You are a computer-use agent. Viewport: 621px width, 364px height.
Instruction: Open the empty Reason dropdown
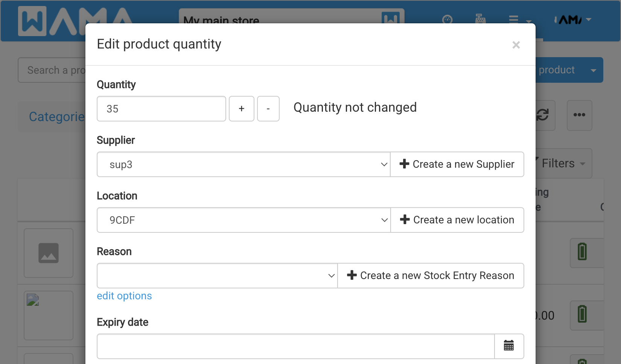217,276
